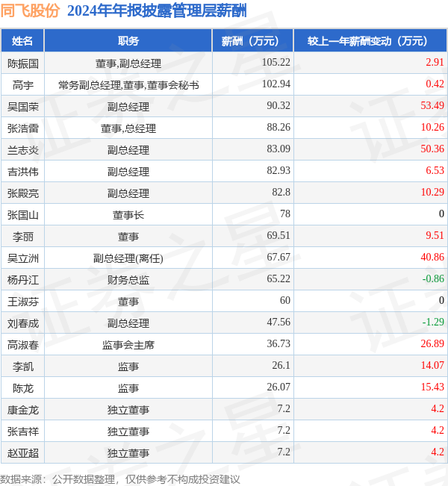Screen dimensions: 448x486
Task: Click the 薪酬（万元） column header
Action: (252, 40)
